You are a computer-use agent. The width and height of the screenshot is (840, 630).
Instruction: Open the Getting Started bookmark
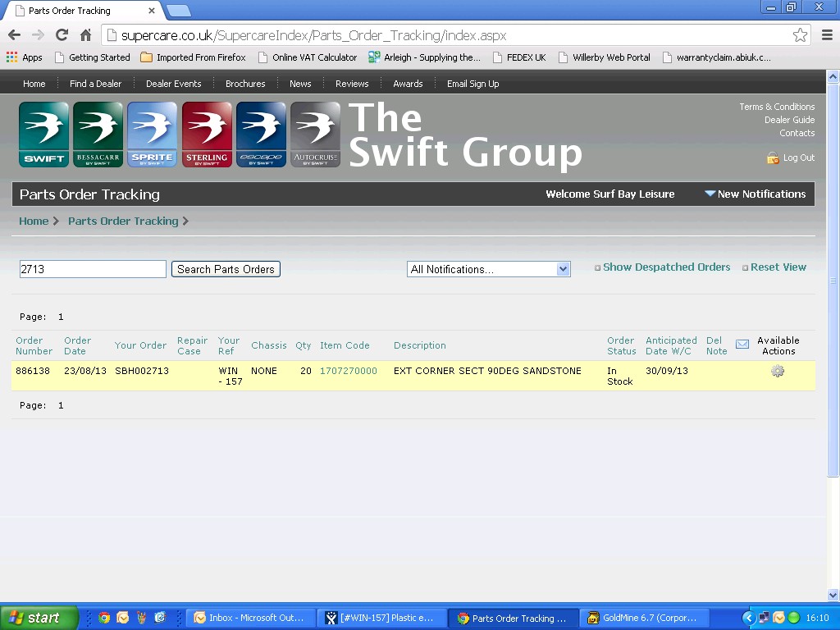pyautogui.click(x=92, y=57)
